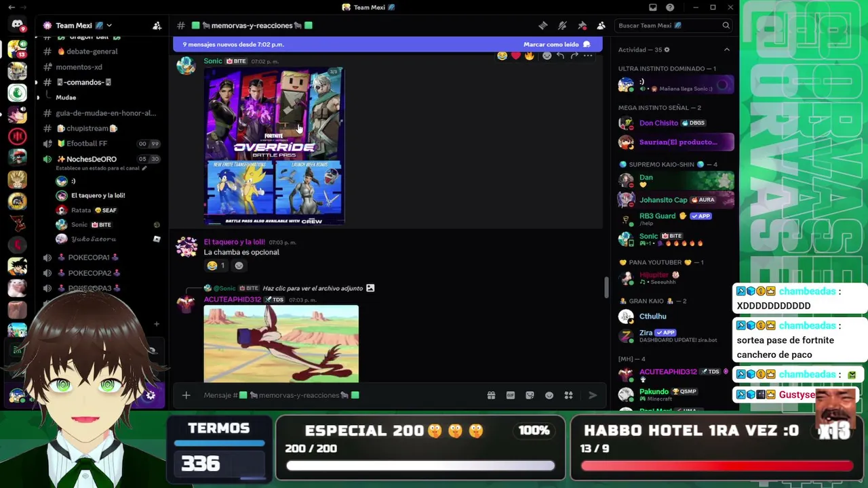This screenshot has width=868, height=488.
Task: Click Sonic's username on the Fortnite message
Action: [x=213, y=61]
